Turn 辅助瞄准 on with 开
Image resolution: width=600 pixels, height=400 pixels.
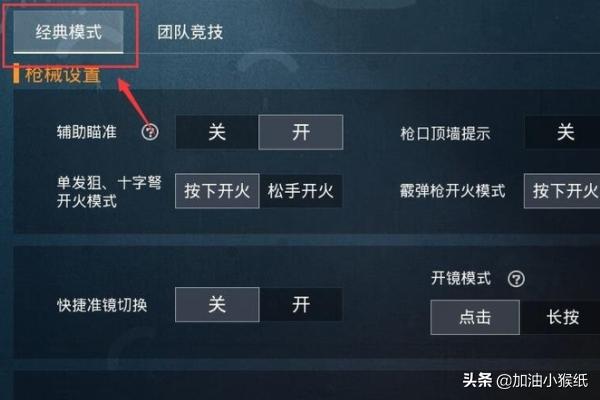[301, 132]
